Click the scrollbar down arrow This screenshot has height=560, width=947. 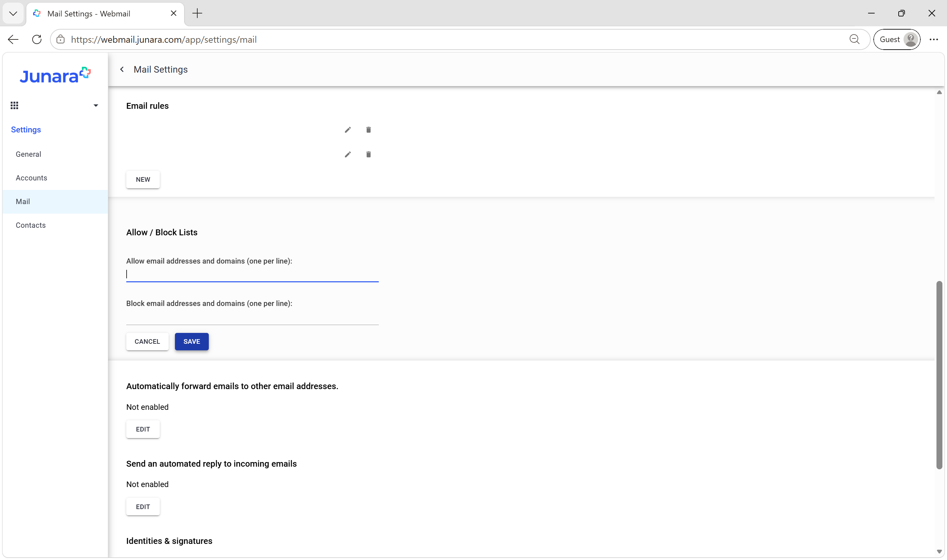[939, 552]
